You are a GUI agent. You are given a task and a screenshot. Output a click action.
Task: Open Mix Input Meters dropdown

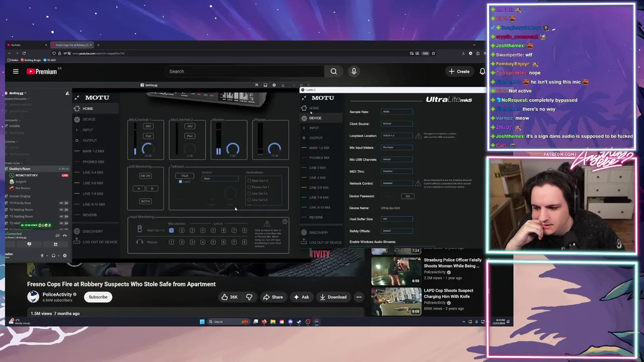(x=397, y=148)
